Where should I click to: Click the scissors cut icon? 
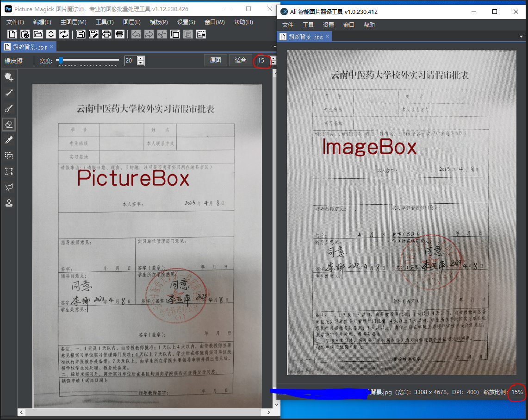coord(162,34)
